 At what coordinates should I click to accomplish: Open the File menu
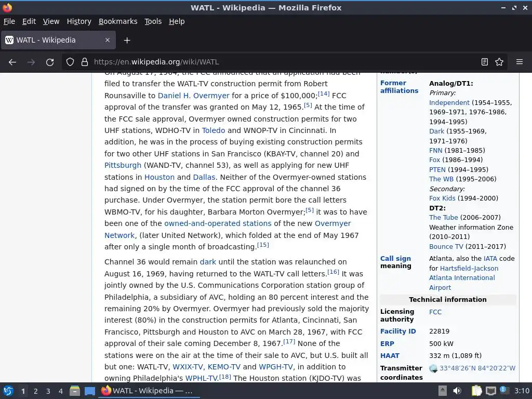[9, 21]
